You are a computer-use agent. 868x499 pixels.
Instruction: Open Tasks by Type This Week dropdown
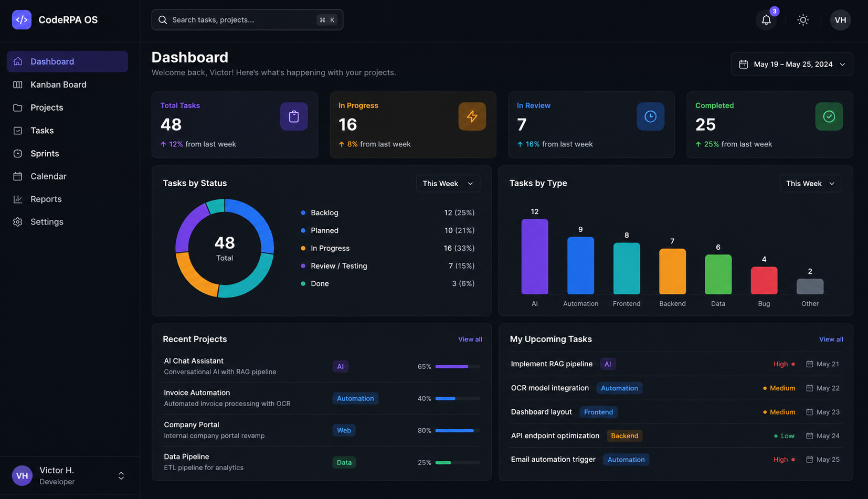pyautogui.click(x=811, y=184)
